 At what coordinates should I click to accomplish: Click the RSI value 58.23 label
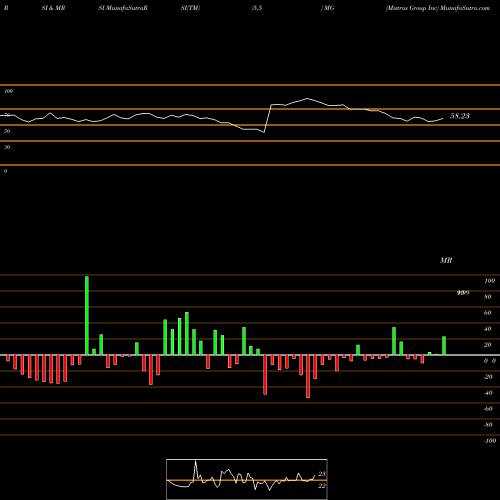coord(460,116)
